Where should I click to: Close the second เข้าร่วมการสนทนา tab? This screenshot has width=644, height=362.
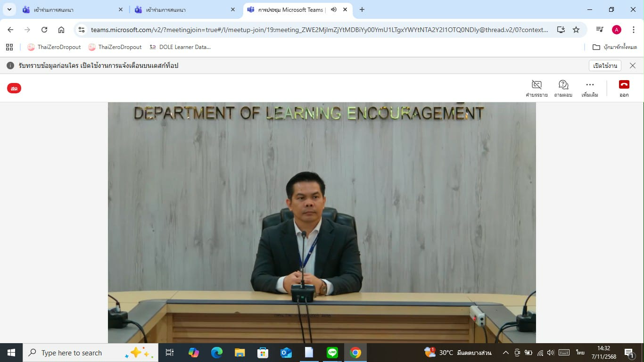[x=233, y=9]
